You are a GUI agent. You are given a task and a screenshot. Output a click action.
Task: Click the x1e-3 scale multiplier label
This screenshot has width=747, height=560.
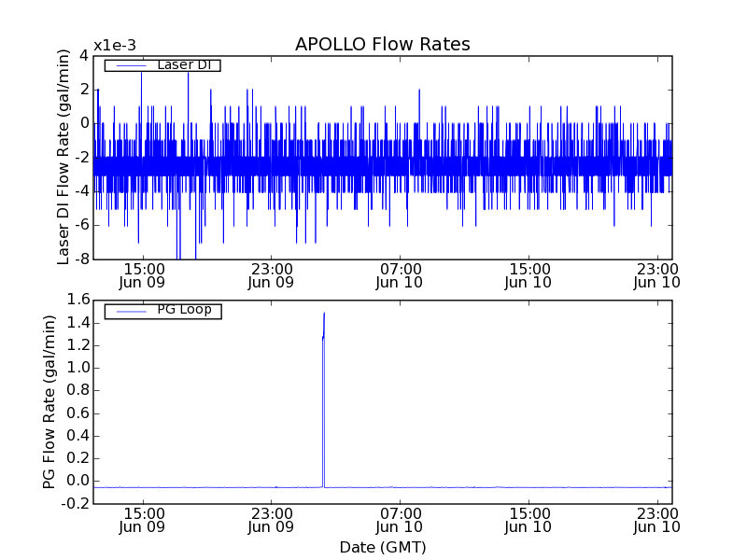click(x=115, y=46)
